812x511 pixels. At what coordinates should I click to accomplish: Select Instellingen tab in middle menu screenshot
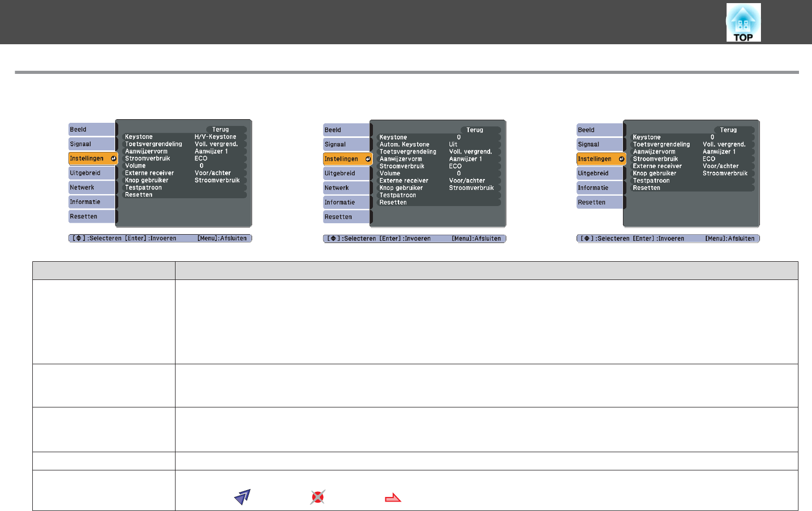347,159
